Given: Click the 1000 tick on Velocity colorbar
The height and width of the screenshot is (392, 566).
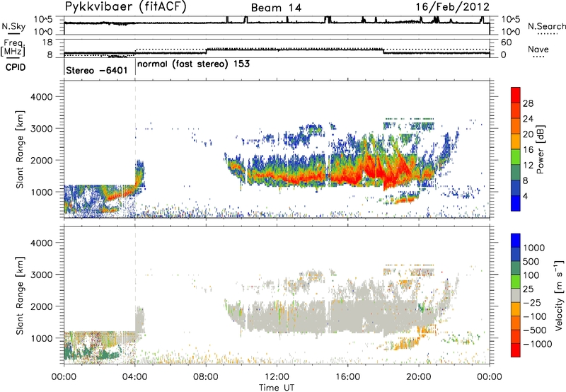Looking at the screenshot, I should tap(534, 248).
